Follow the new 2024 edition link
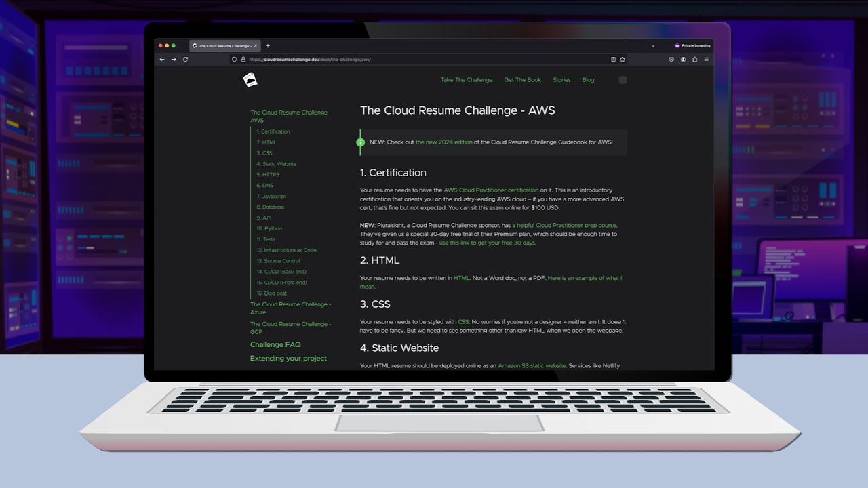868x488 pixels. pos(445,142)
